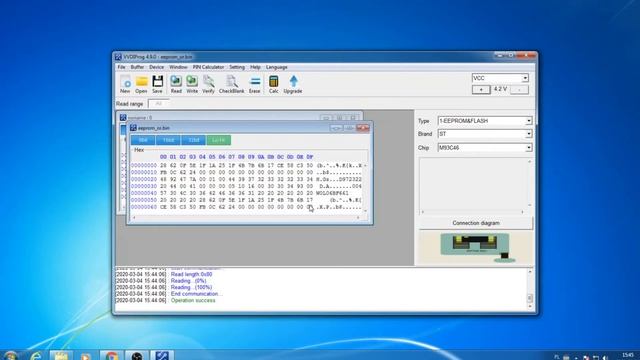Click the connection diagram thumbnail image
Viewport: 640px width, 360px height.
[x=476, y=247]
